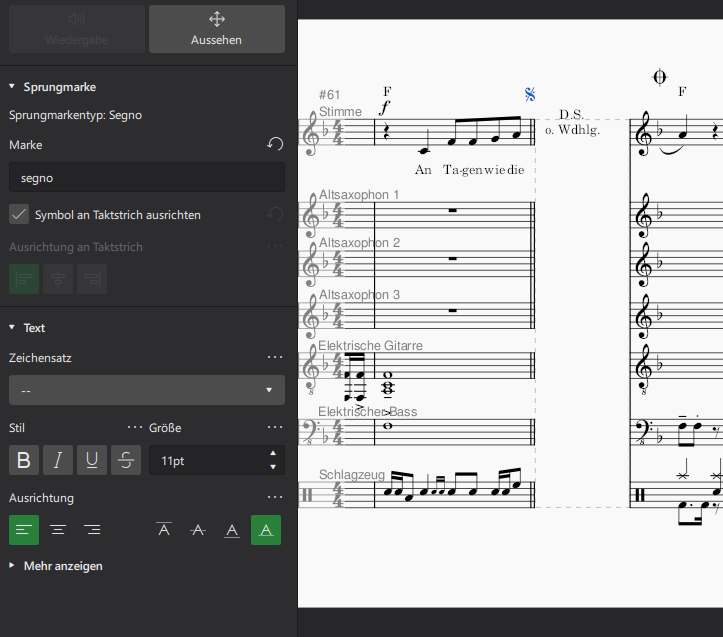Open three-dots menu beside Text Ausrichtung

[x=275, y=497]
